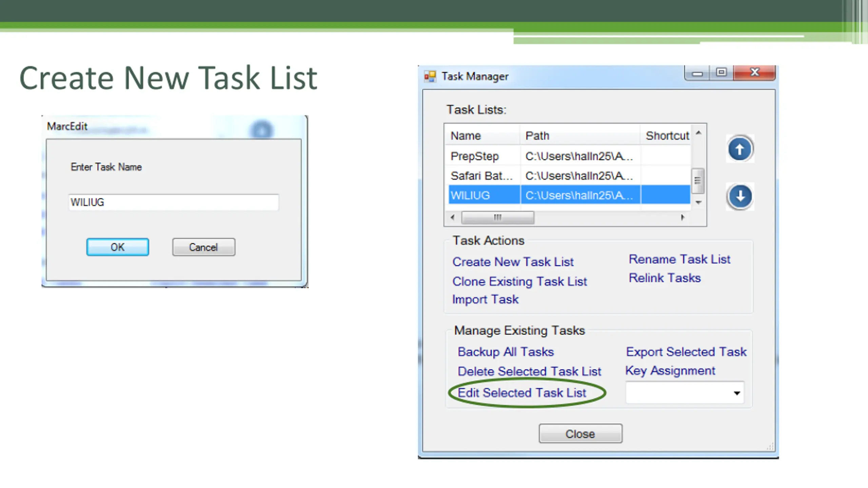Click Clone Existing Task List link

[x=519, y=282]
